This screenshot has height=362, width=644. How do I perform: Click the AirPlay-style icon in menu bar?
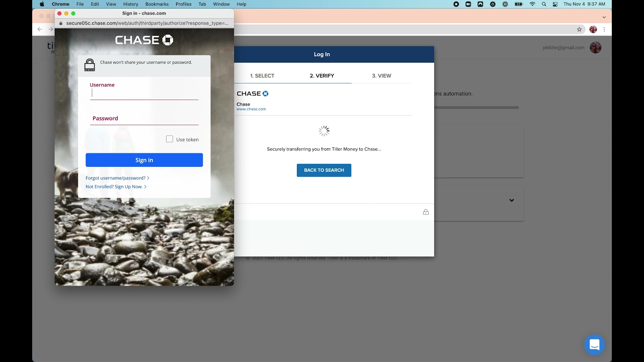480,4
